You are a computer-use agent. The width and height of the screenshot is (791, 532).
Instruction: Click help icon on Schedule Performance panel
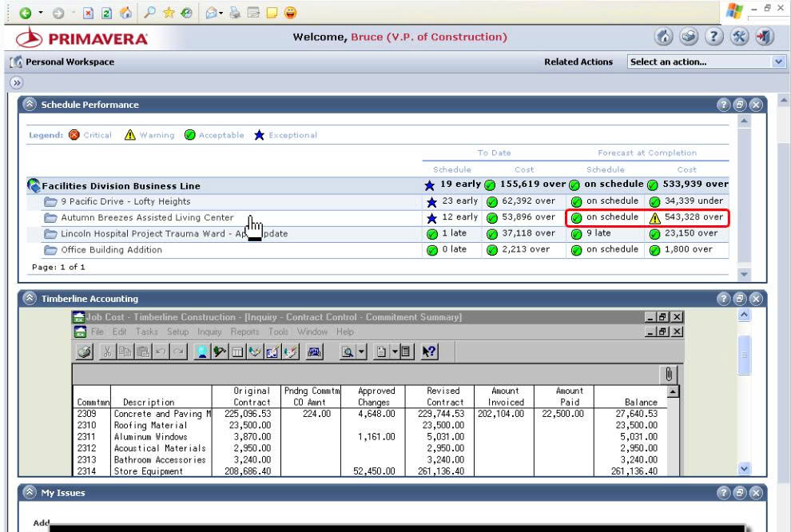(725, 105)
